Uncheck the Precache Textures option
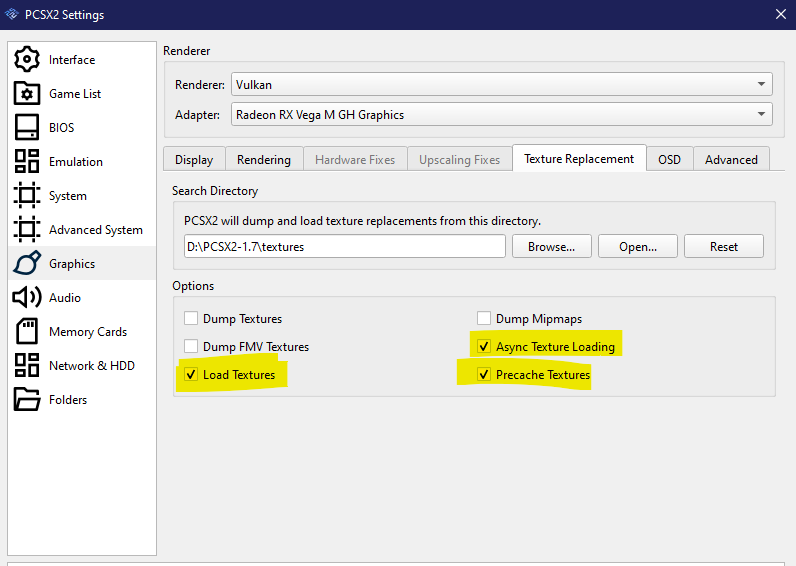Viewport: 796px width, 566px height. tap(484, 375)
